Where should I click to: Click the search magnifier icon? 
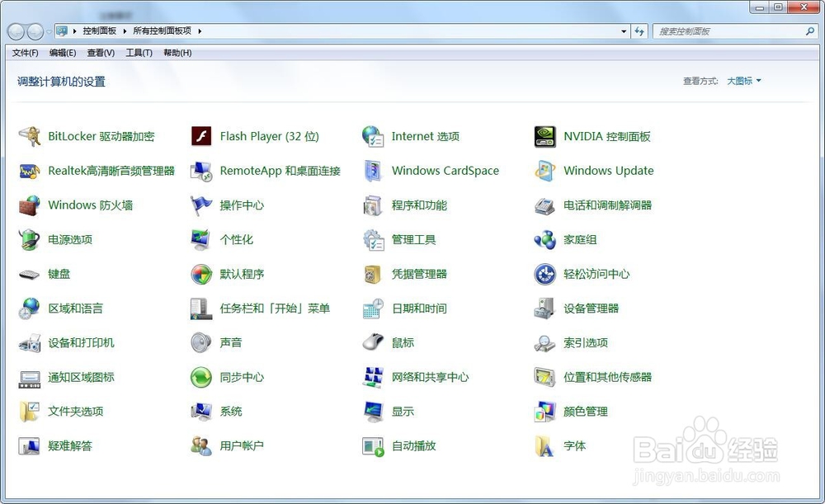810,31
